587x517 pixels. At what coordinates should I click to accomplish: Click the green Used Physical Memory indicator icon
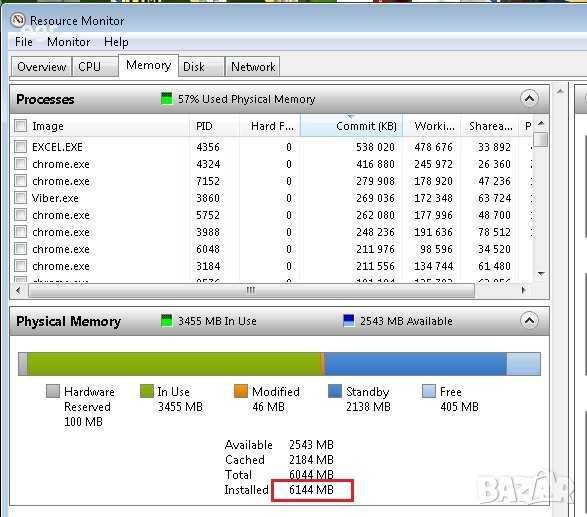[x=166, y=98]
